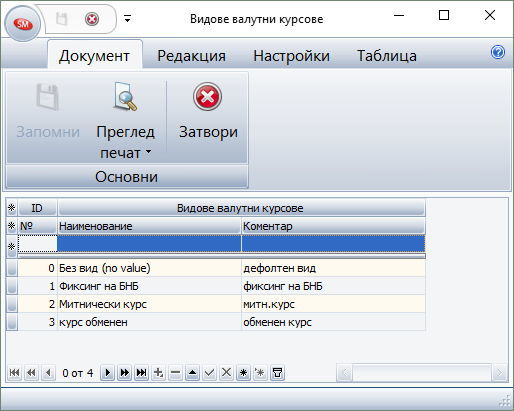Jump to last record in navigator
This screenshot has height=411, width=514.
pos(141,372)
